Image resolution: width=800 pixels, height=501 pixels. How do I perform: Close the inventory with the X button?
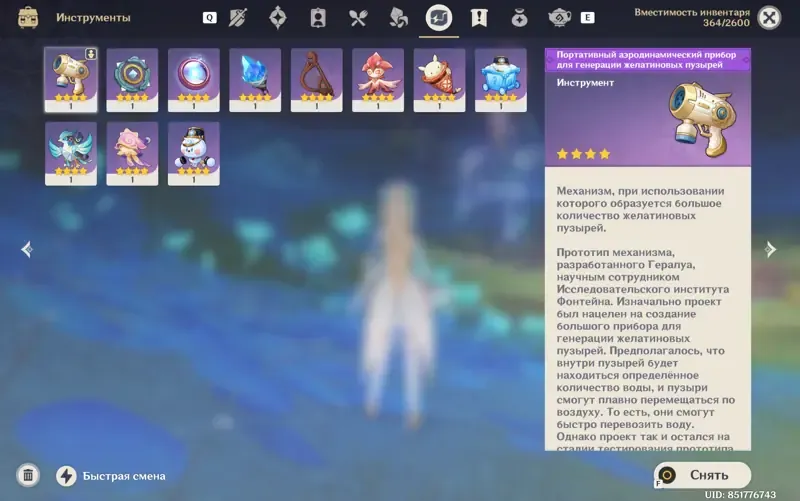[x=769, y=18]
